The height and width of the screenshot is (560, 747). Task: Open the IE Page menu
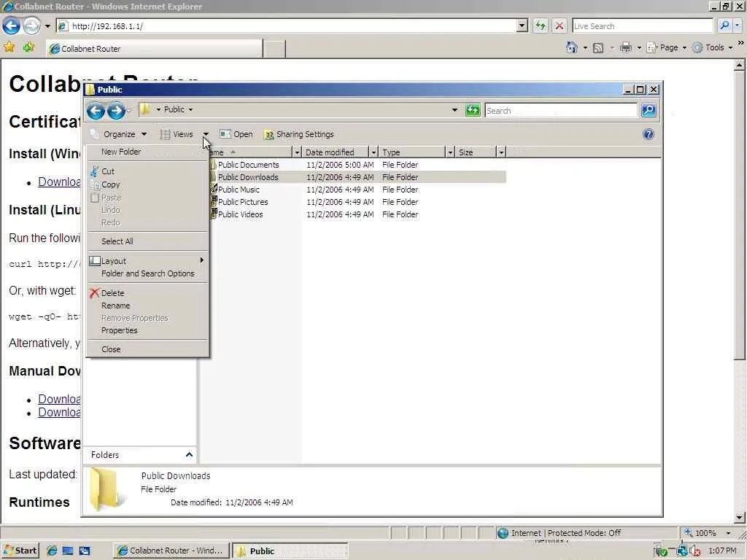pos(667,47)
